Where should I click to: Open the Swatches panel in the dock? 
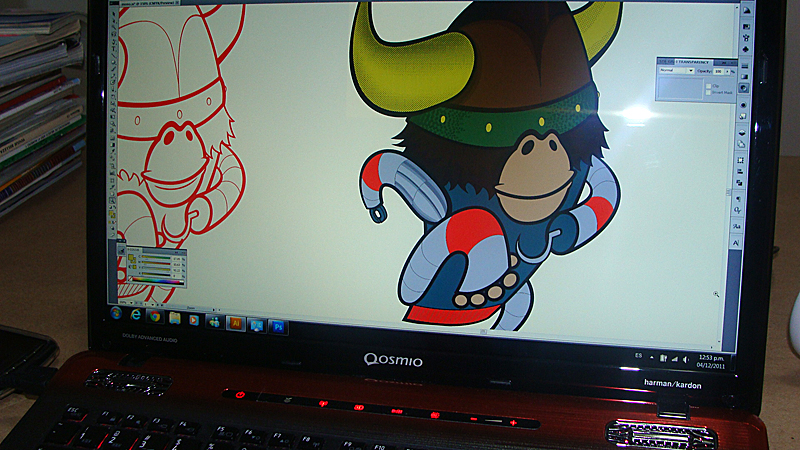pos(746,26)
